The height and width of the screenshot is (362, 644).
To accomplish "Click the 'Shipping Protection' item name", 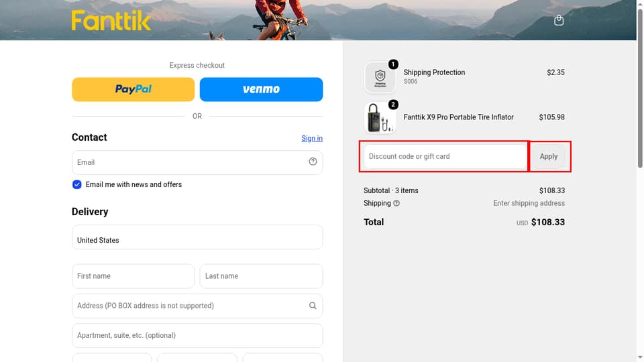I will [x=434, y=72].
